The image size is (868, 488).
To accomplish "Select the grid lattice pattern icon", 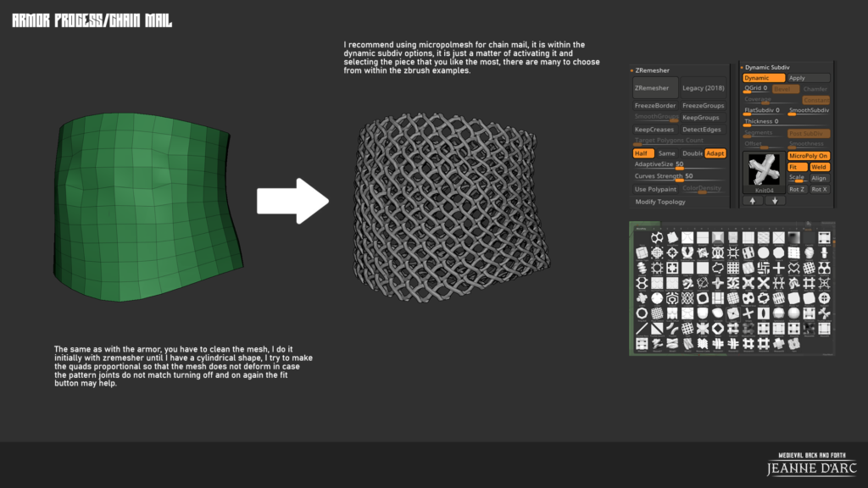I will 732,268.
